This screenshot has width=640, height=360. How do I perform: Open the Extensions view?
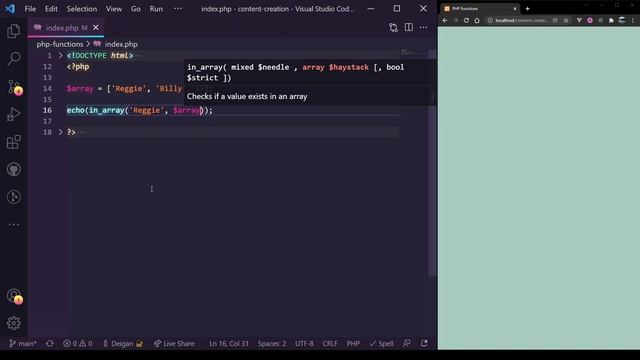[x=13, y=142]
